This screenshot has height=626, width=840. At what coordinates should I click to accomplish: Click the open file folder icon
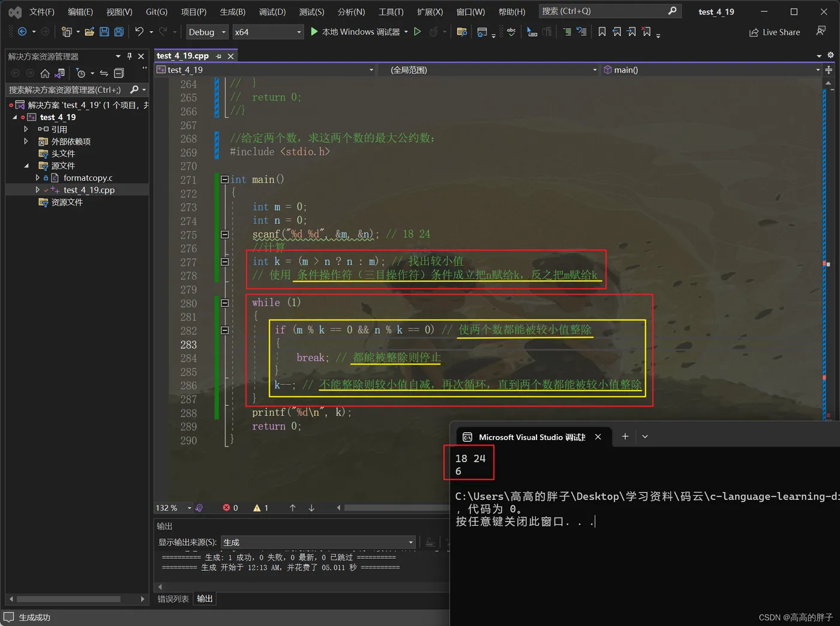tap(89, 32)
